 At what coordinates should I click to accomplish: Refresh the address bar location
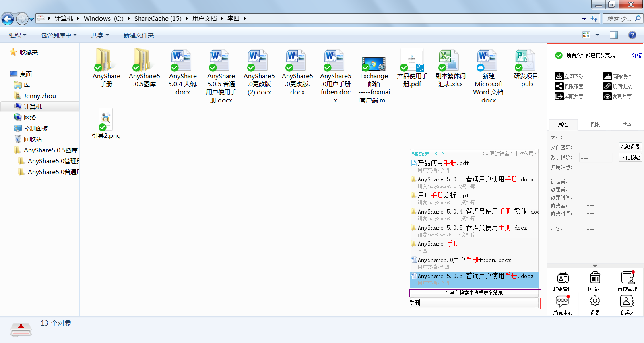[x=594, y=19]
